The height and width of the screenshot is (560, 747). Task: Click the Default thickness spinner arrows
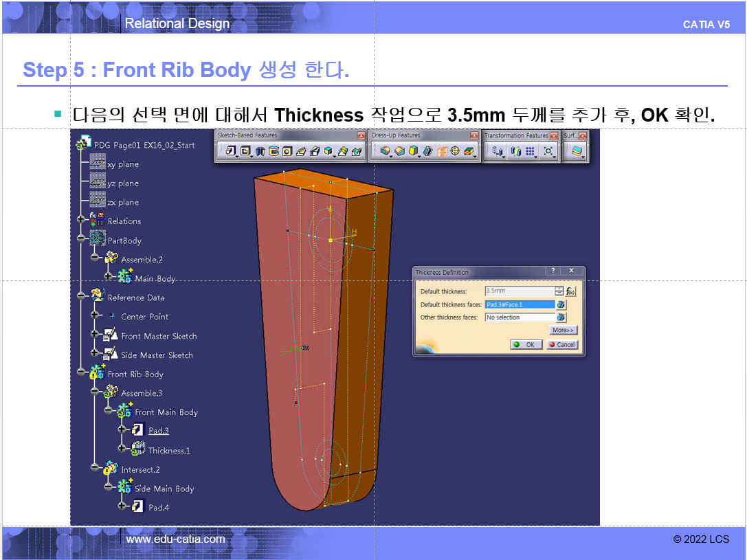coord(559,291)
